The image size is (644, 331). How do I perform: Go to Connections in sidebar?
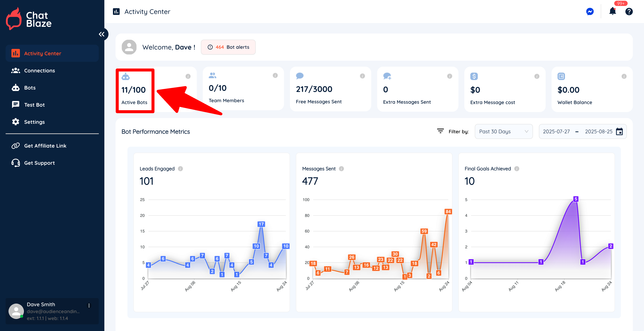click(x=39, y=71)
